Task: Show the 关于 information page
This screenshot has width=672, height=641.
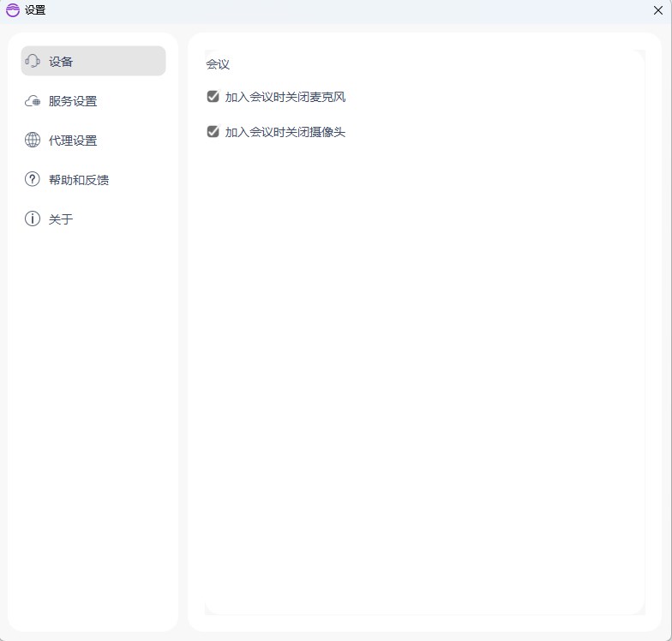Action: (x=61, y=219)
